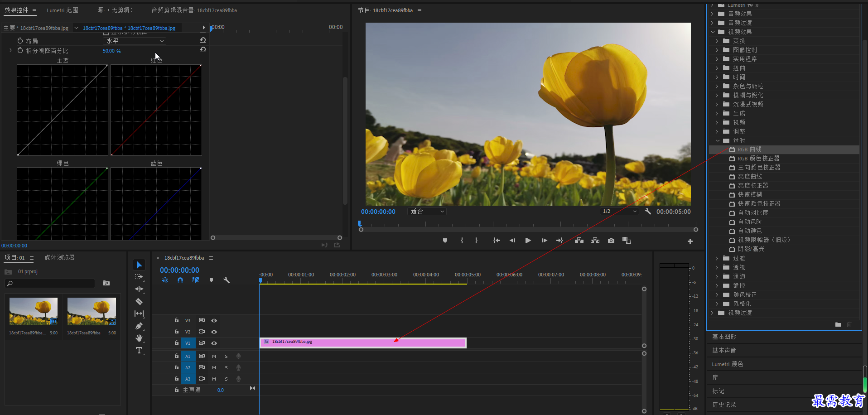Toggle insert sequences as nests icon
868x415 pixels.
pos(165,280)
